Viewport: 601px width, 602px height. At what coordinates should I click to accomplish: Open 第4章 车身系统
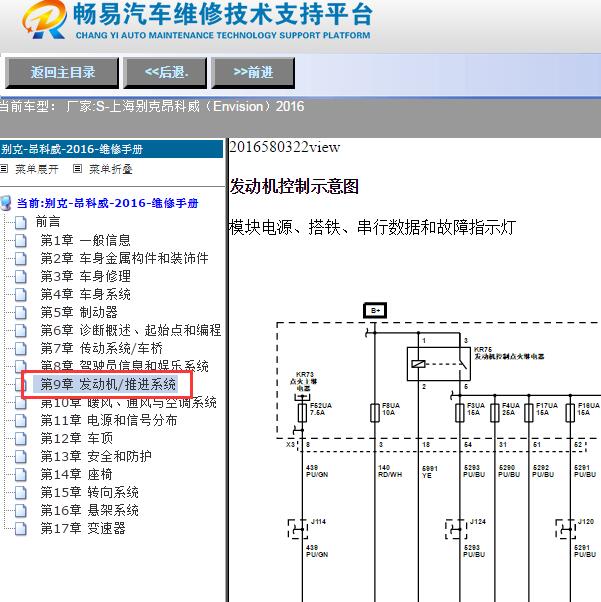[85, 294]
